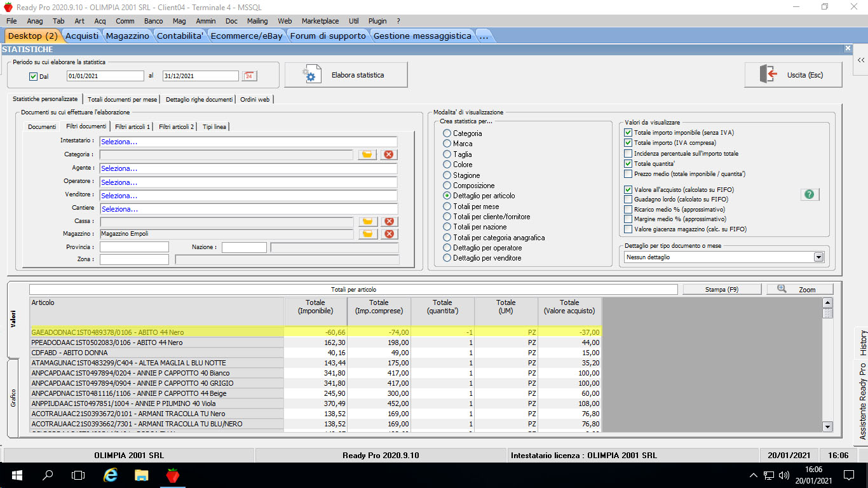This screenshot has width=868, height=488.
Task: Open the calendar date picker icon
Action: (x=249, y=76)
